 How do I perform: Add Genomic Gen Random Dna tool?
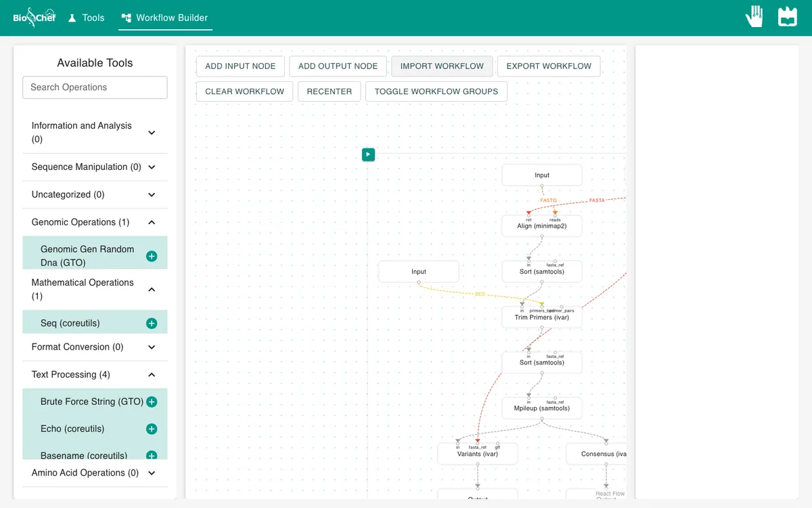(152, 256)
